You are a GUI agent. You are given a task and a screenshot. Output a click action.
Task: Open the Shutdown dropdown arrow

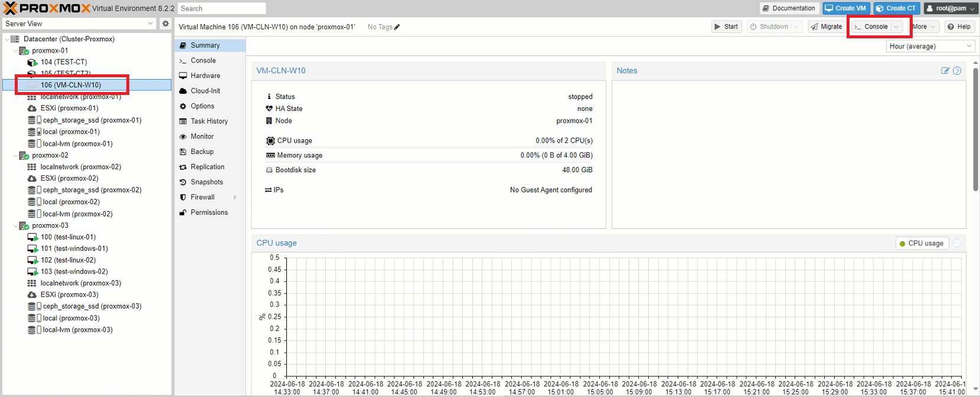796,27
